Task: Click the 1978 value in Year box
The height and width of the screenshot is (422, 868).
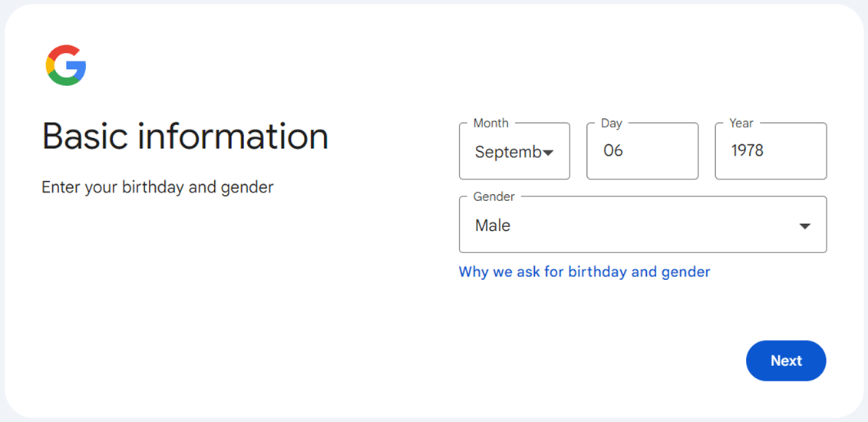Action: pos(747,151)
